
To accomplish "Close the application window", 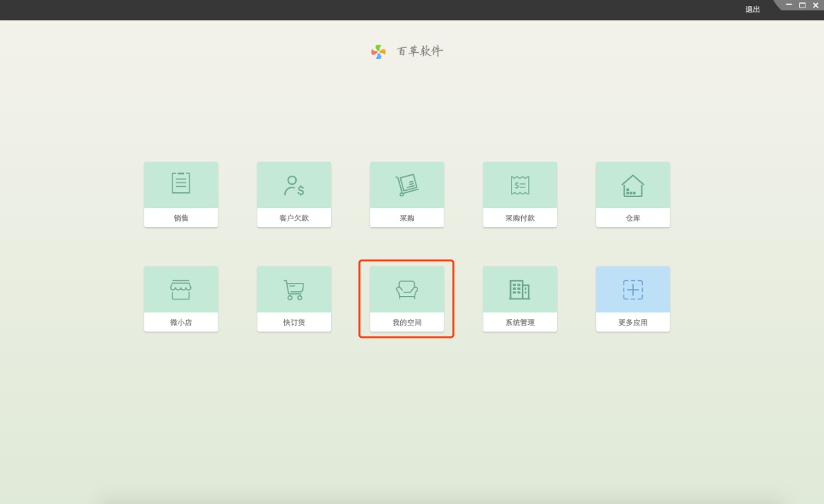I will (815, 5).
